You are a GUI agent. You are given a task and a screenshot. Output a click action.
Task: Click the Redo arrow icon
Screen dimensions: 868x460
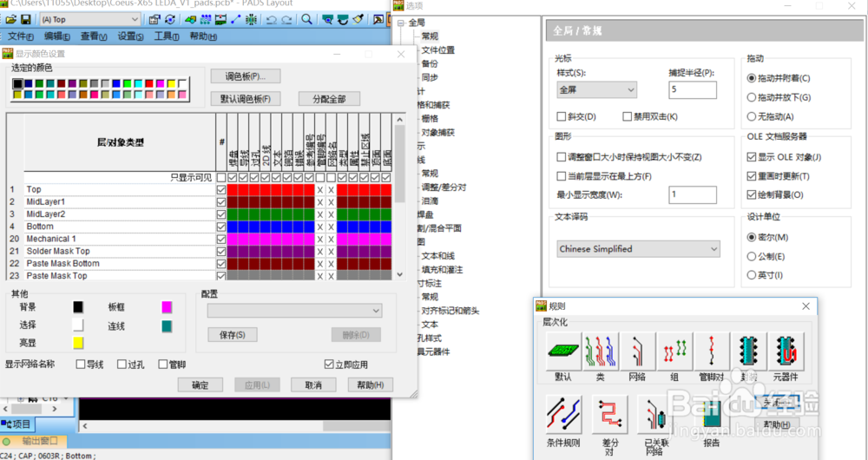click(x=286, y=20)
